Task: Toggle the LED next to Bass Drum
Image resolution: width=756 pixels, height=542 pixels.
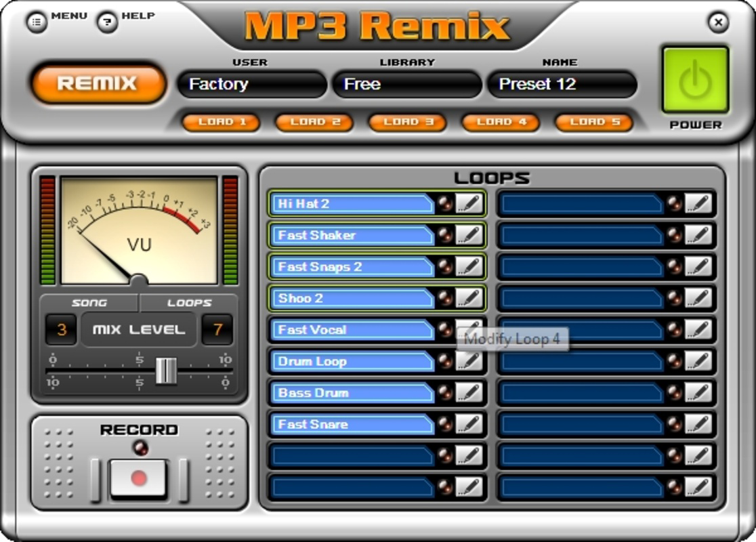Action: click(445, 392)
